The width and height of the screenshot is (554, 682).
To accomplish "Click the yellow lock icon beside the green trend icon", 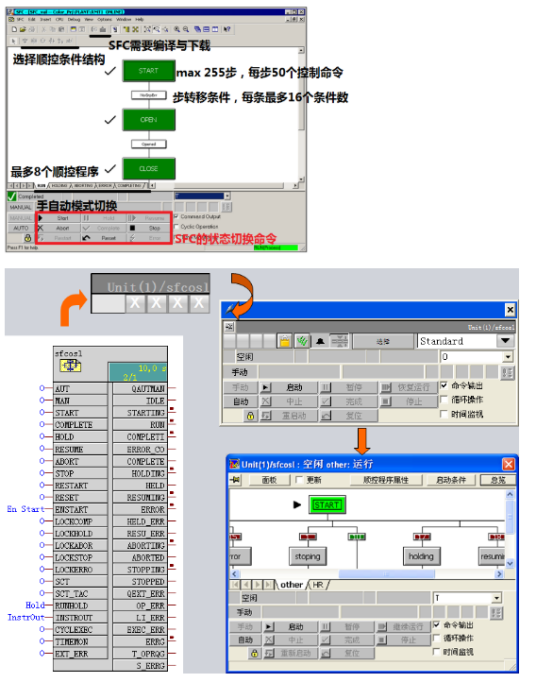I will point(284,341).
